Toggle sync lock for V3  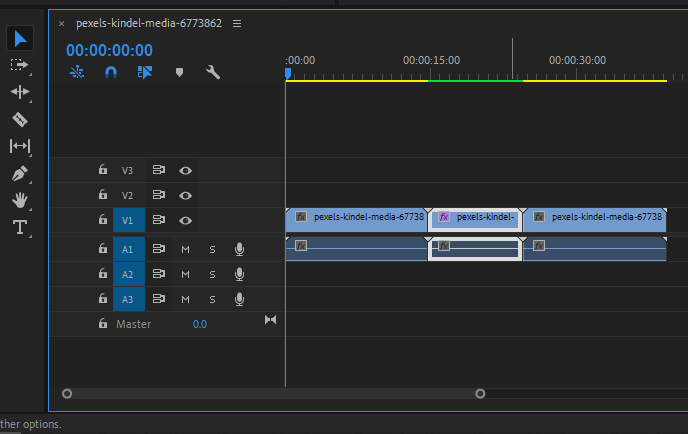[x=159, y=170]
